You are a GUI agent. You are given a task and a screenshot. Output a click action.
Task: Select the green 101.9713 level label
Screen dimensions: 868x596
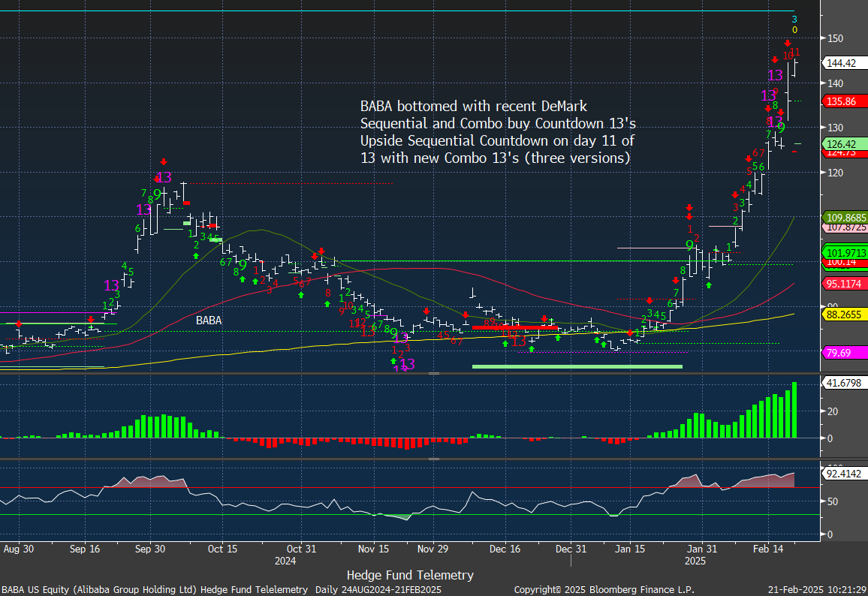pos(845,253)
